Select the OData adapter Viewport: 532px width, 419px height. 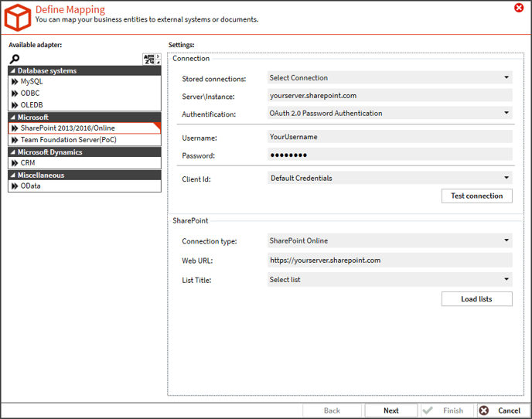click(84, 186)
